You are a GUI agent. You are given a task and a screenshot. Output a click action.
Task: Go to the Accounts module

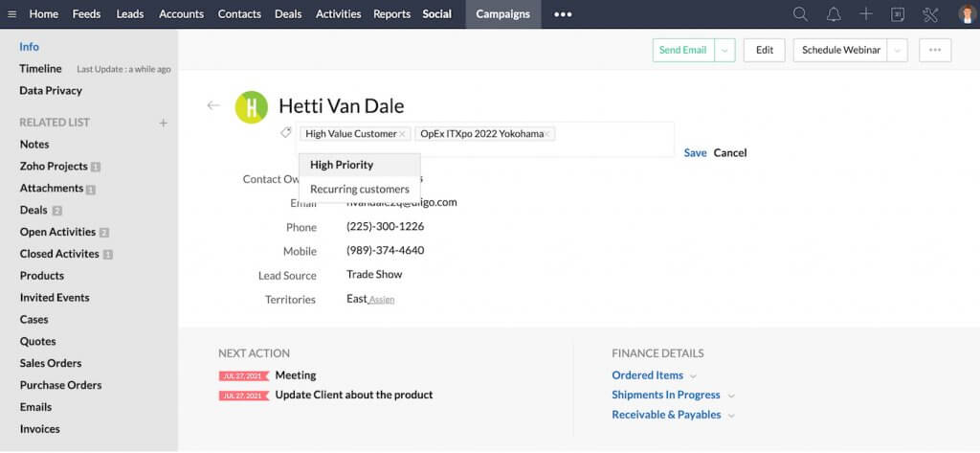181,13
